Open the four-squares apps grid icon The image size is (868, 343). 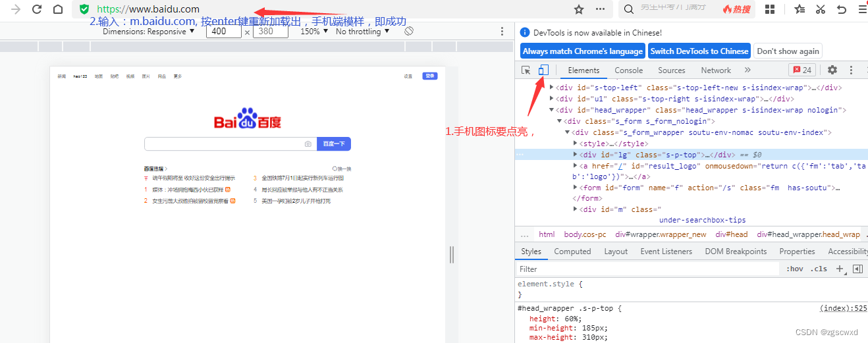point(770,9)
